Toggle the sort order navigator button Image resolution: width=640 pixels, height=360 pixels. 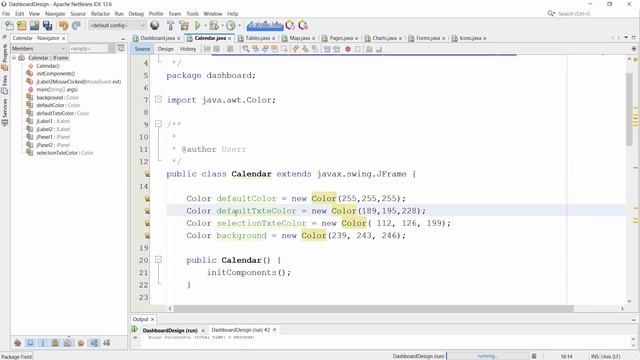[x=107, y=343]
